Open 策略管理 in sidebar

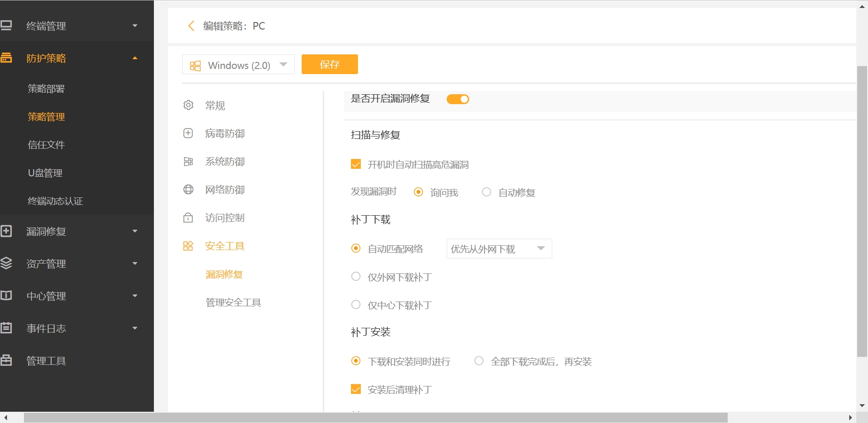click(46, 117)
